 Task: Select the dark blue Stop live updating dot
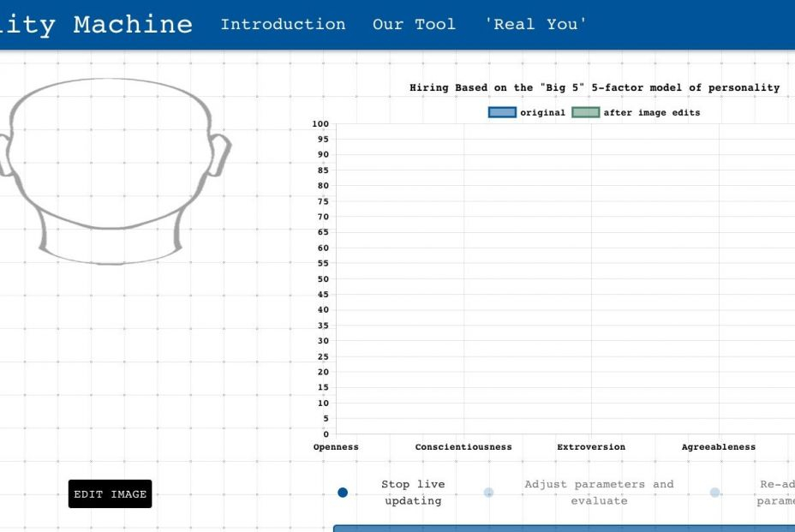[x=343, y=493]
